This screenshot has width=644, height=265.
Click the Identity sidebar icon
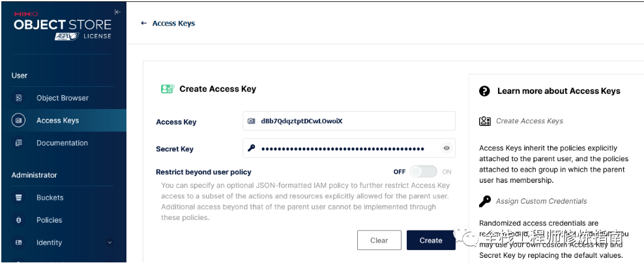pos(18,243)
